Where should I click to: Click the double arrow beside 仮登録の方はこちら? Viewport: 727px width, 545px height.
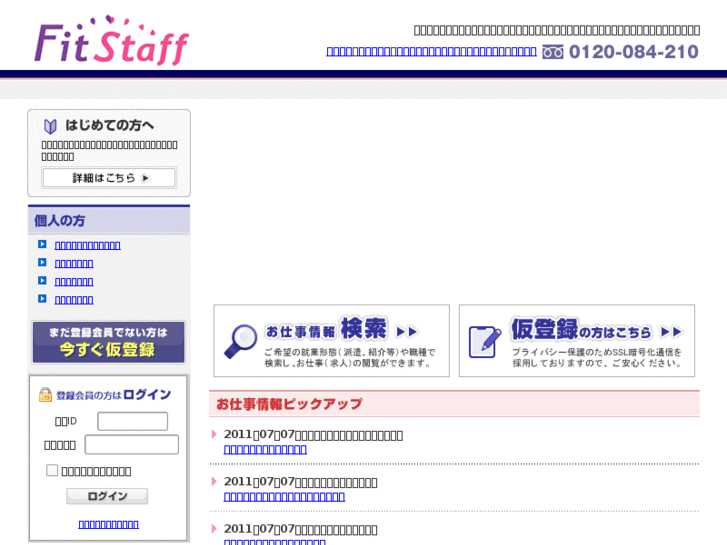[671, 332]
